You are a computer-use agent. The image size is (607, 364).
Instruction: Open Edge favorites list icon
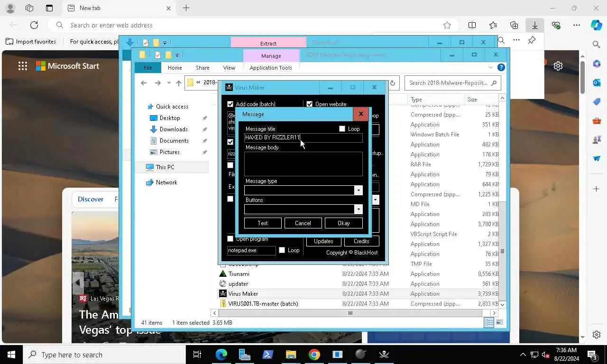[x=493, y=25]
